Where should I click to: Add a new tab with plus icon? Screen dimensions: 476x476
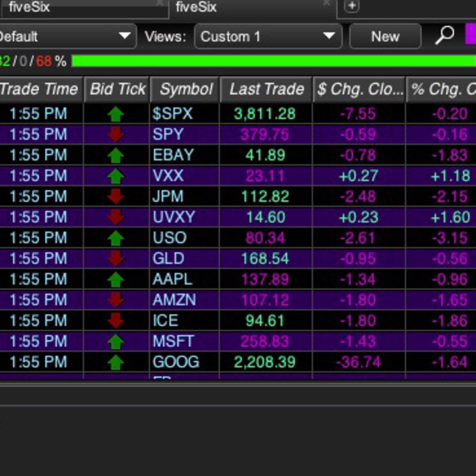[x=352, y=6]
